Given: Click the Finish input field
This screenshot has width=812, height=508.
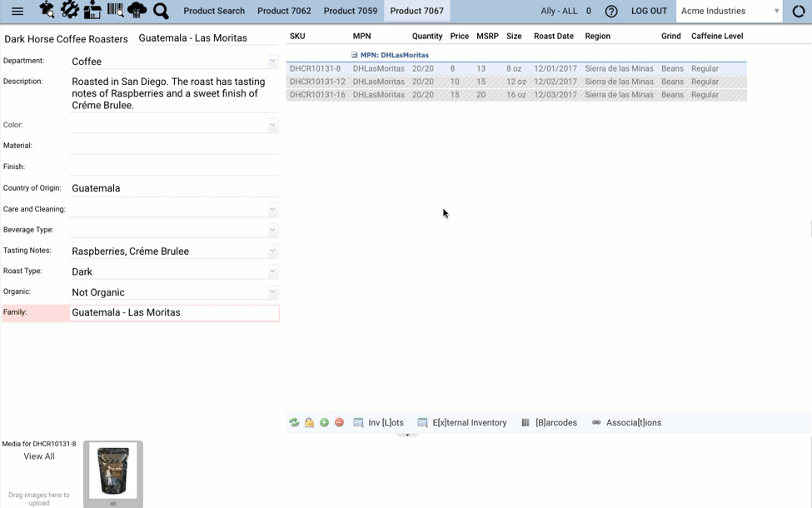Looking at the screenshot, I should pyautogui.click(x=175, y=167).
